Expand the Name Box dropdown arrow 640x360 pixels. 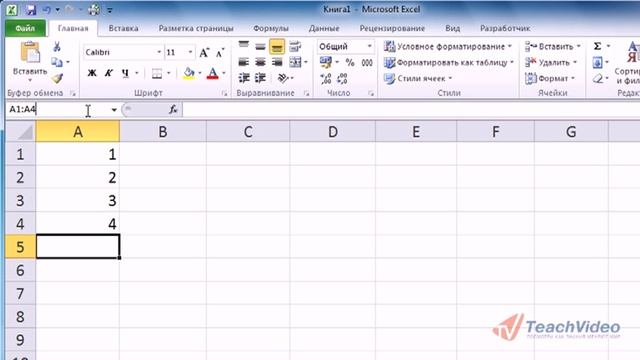coord(114,109)
